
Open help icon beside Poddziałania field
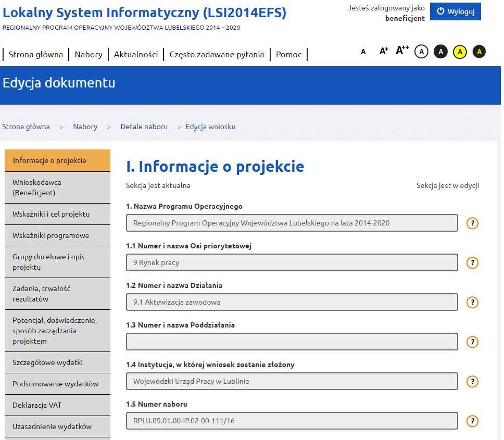[x=472, y=342]
